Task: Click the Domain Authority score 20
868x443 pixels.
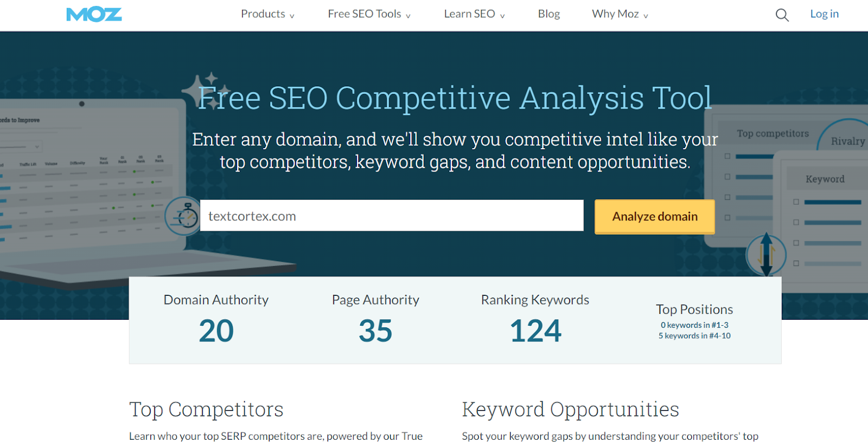Action: [x=216, y=331]
